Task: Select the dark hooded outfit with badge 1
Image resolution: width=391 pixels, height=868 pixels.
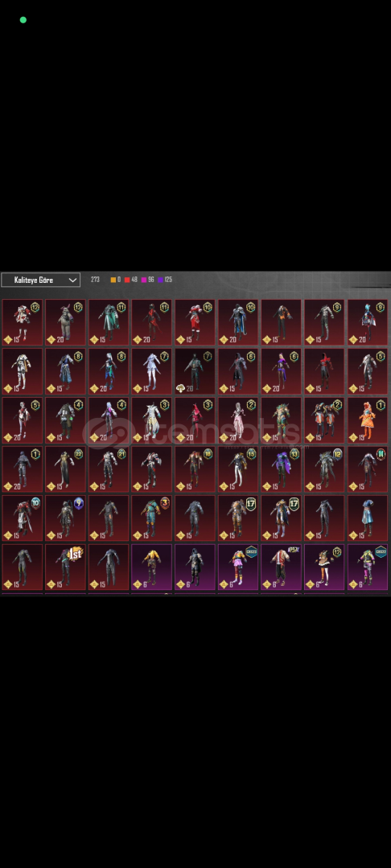Action: [x=23, y=469]
